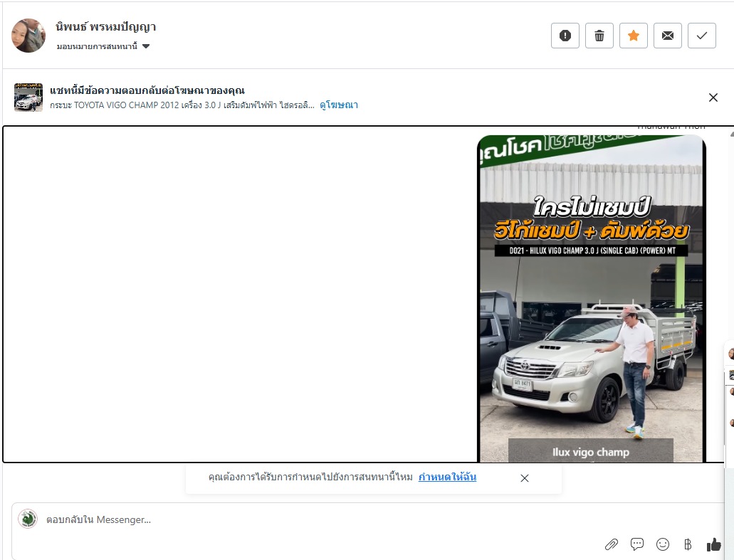734x560 pixels.
Task: Open the assign conversation dropdown arrow
Action: 146,46
